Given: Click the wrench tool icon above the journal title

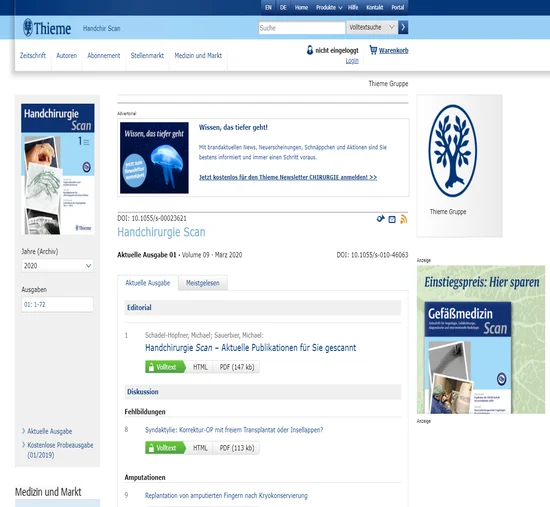Looking at the screenshot, I should [x=381, y=219].
